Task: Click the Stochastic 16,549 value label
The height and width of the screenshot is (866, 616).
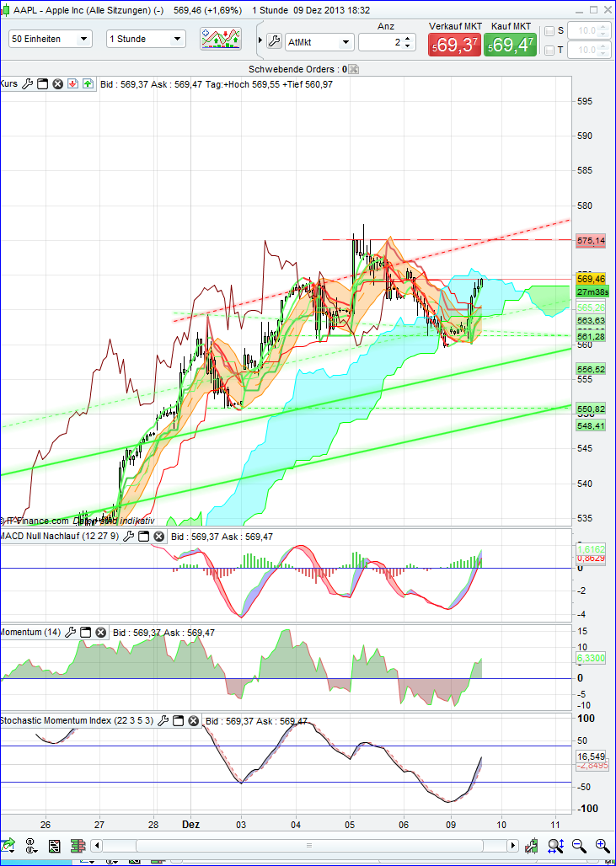Action: [592, 756]
